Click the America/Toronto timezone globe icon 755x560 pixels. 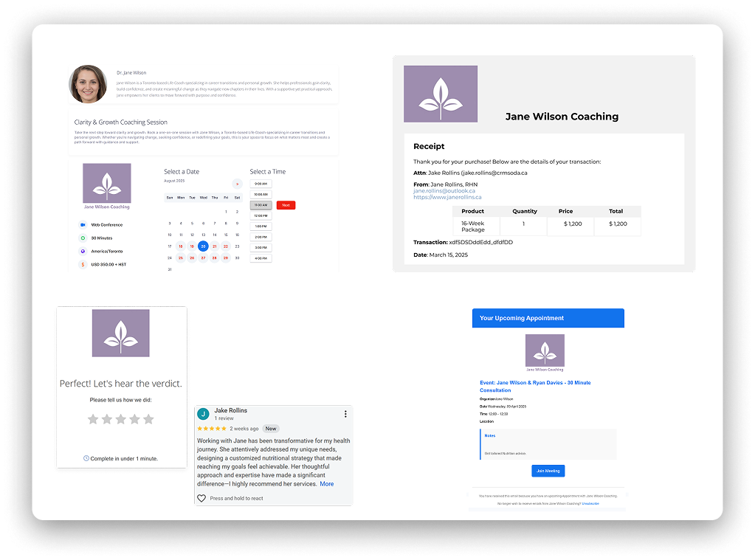tap(83, 252)
